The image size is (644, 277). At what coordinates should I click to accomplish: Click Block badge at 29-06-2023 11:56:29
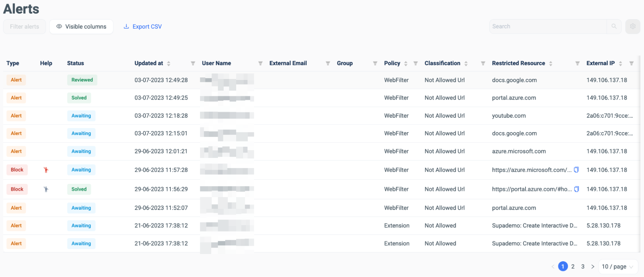(x=17, y=189)
